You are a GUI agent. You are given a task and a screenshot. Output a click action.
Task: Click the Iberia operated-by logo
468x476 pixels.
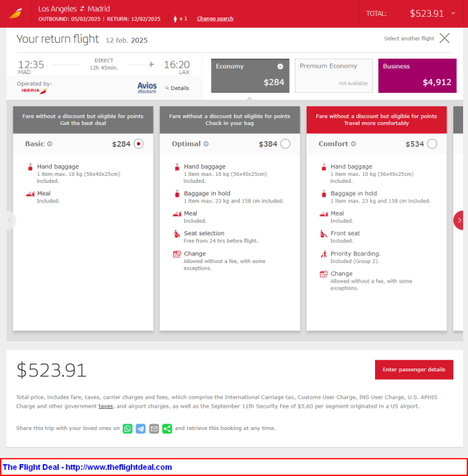click(x=34, y=91)
